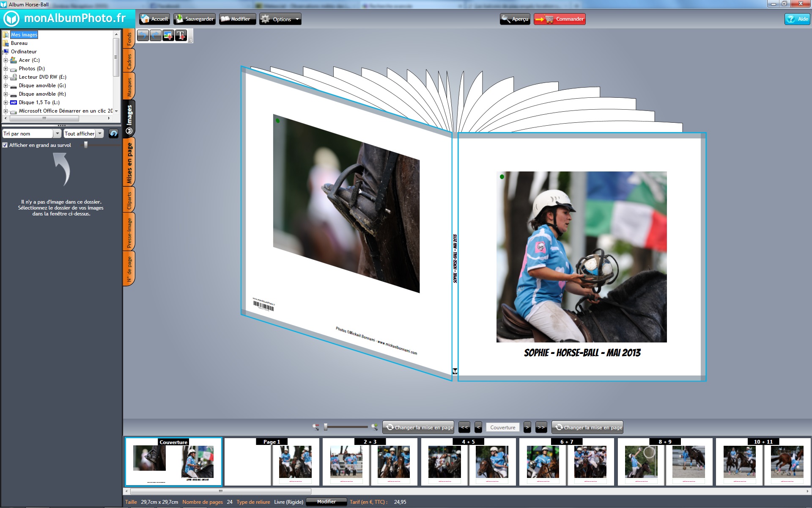Expand Disque amovible (H:) node
The image size is (812, 508).
5,94
